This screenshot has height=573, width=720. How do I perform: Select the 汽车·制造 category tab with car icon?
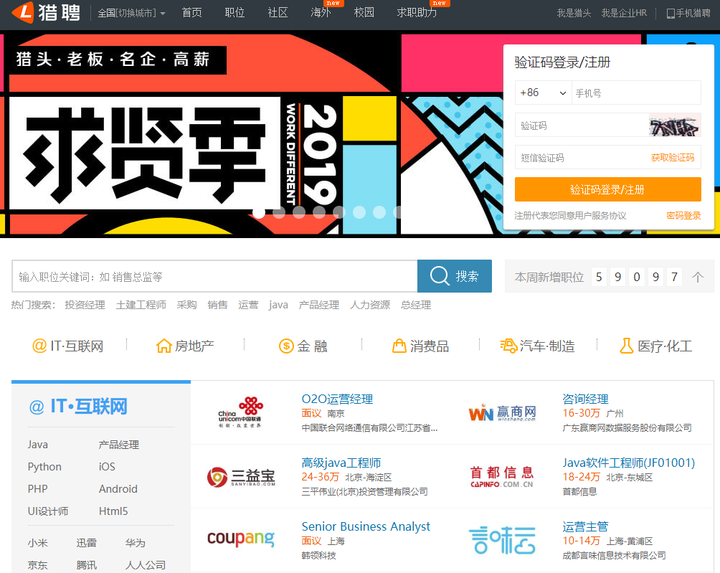tap(537, 346)
